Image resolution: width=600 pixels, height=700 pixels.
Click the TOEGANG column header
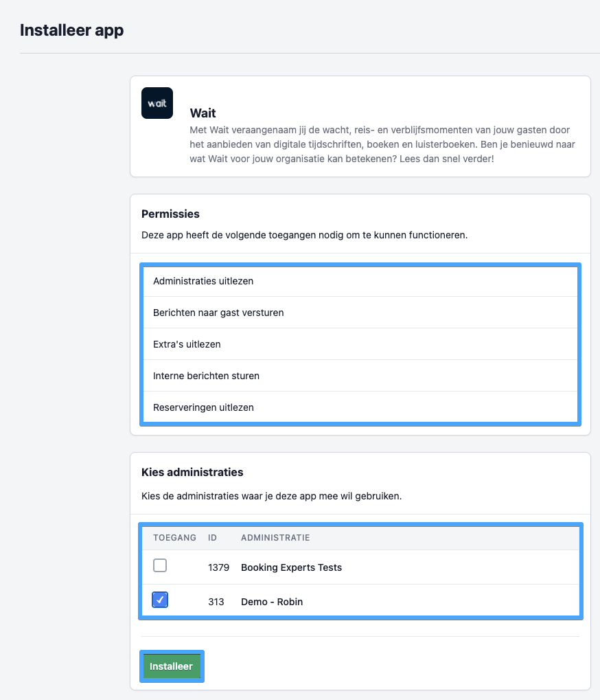[174, 537]
